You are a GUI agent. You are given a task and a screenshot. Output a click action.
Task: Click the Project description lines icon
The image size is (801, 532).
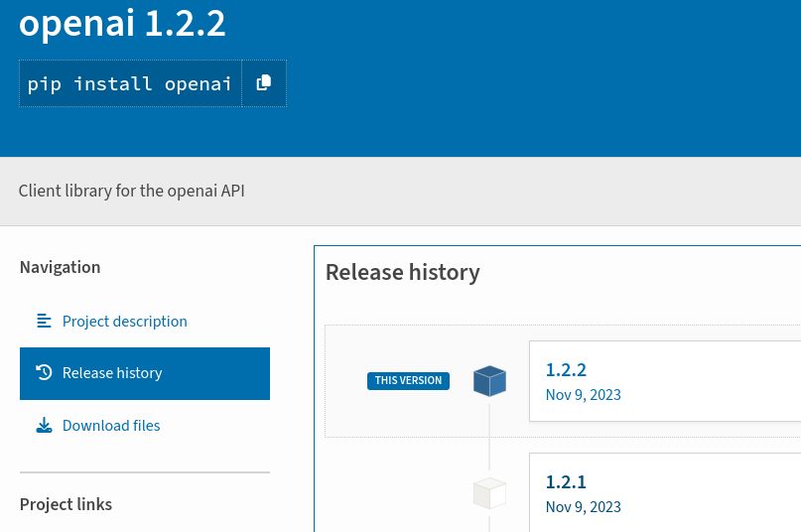pyautogui.click(x=44, y=321)
